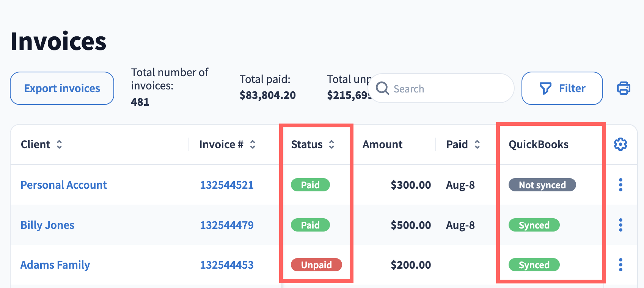Sort table by Client column

coord(59,144)
